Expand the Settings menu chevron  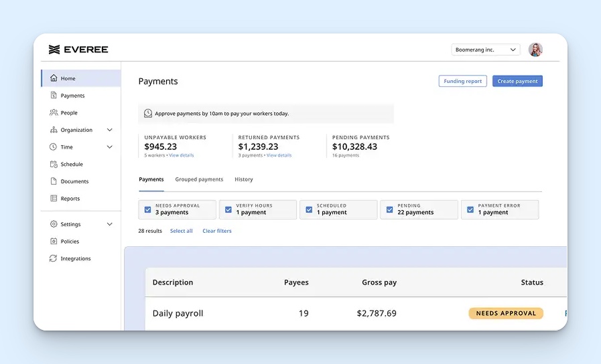pyautogui.click(x=110, y=224)
